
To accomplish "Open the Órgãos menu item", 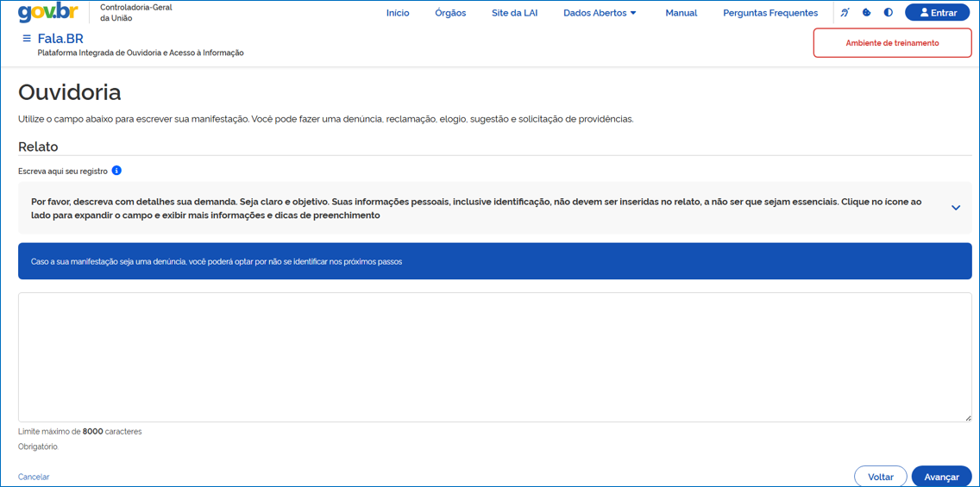I will click(x=450, y=13).
